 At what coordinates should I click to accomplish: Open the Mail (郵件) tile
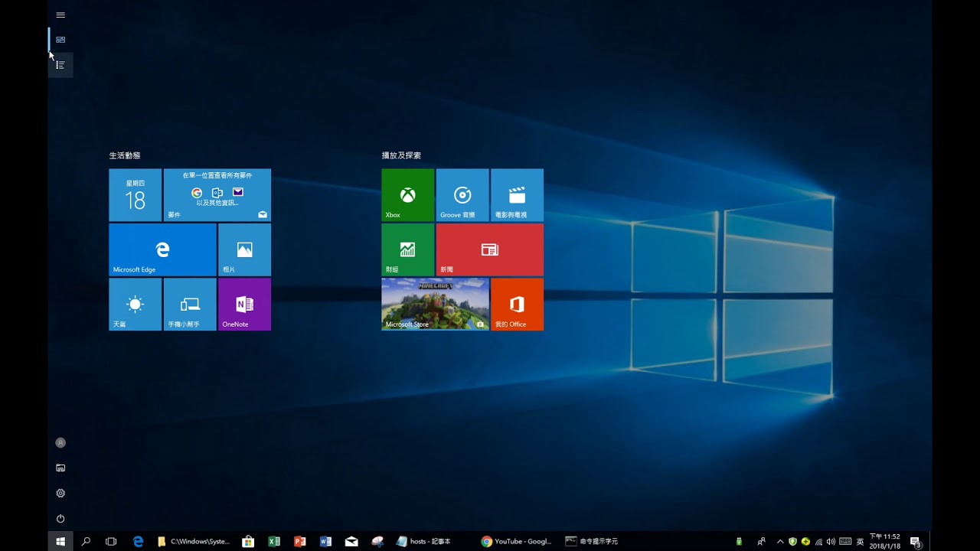pyautogui.click(x=217, y=195)
